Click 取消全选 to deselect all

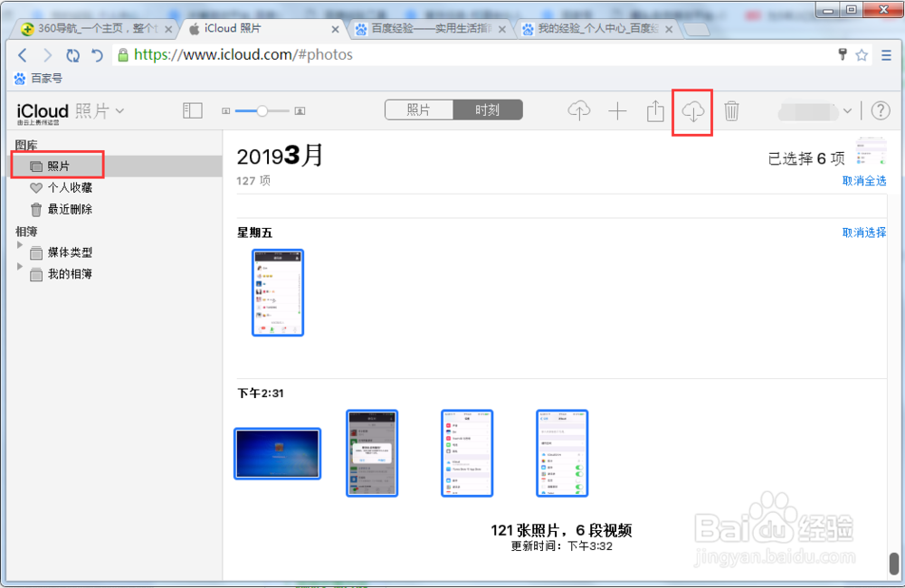tap(864, 181)
